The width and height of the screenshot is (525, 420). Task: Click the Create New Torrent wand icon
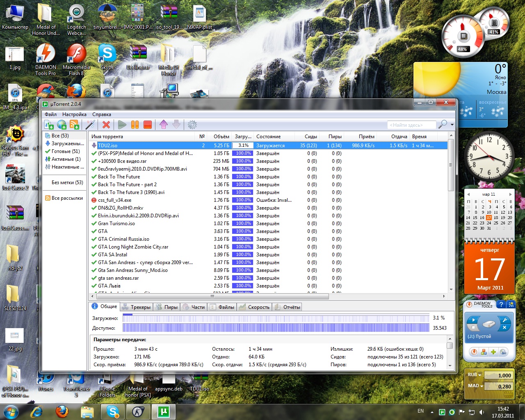(x=90, y=125)
